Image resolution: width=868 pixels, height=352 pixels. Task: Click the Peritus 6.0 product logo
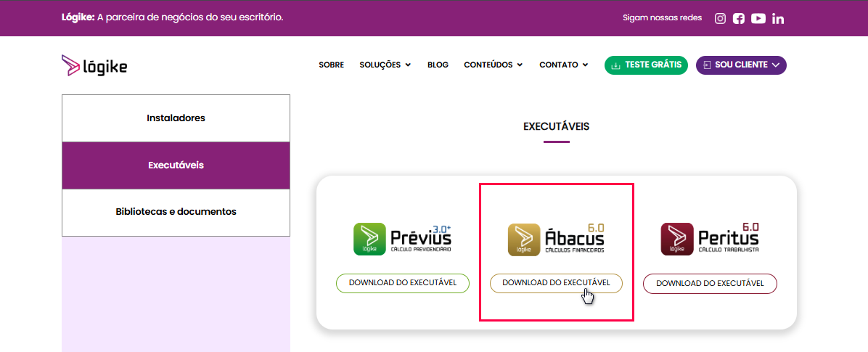point(710,239)
